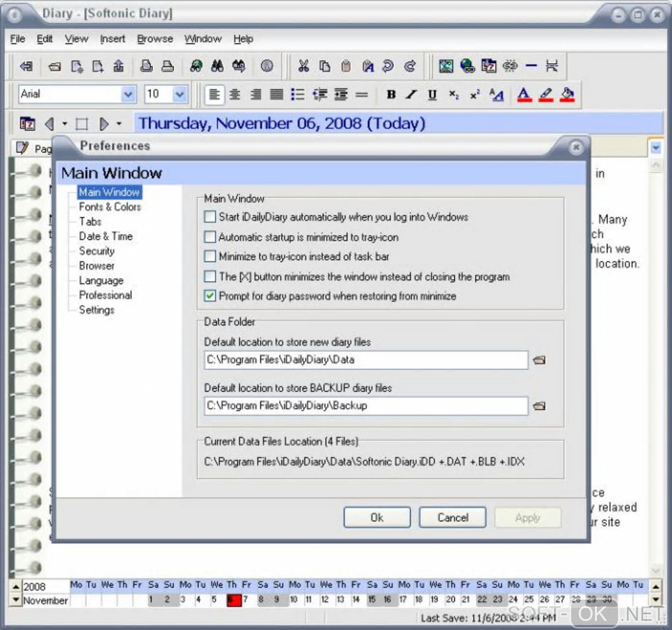Click the background fill bucket icon
The width and height of the screenshot is (672, 630).
pos(567,94)
